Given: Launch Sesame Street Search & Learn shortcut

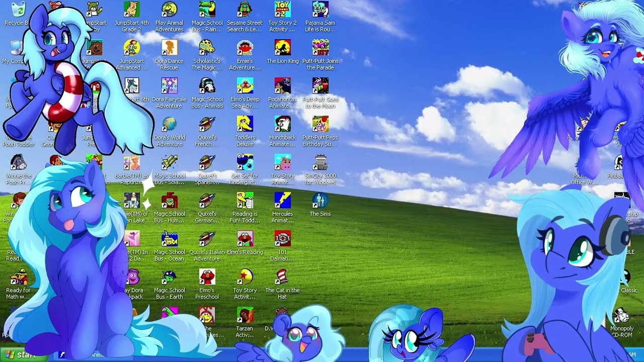Looking at the screenshot, I should 245,17.
